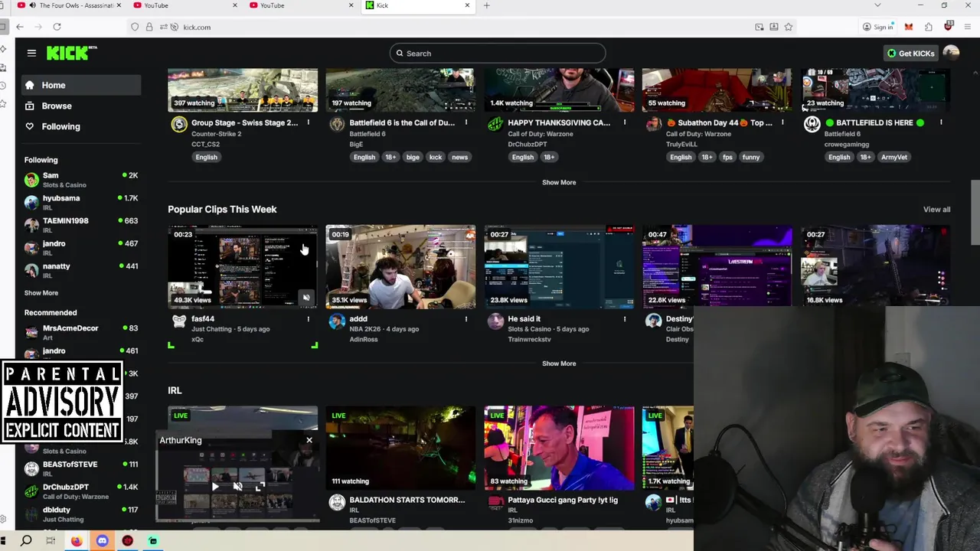980x551 pixels.
Task: Open options menu for Subathon Day 44 stream
Action: (782, 122)
